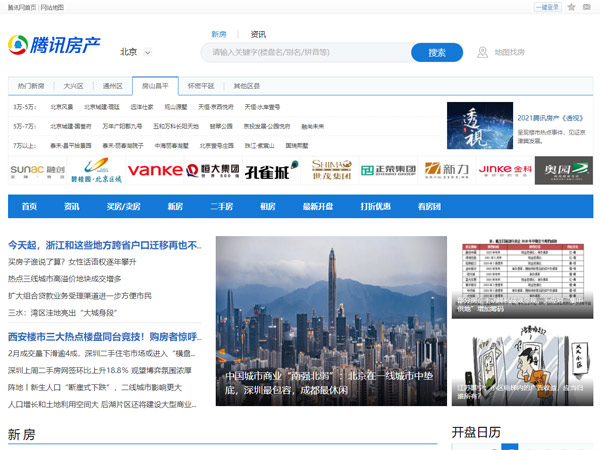600x450 pixels.
Task: Click the 新房 section heading
Action: click(x=21, y=435)
